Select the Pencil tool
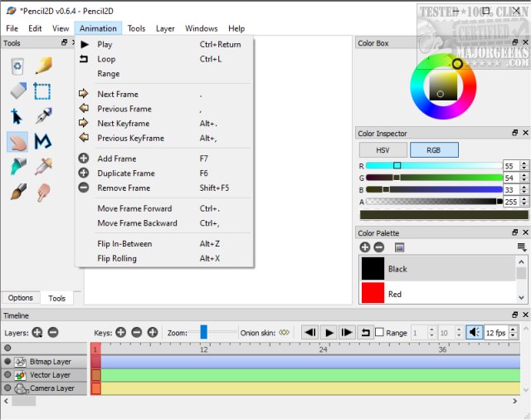Image resolution: width=531 pixels, height=420 pixels. point(43,66)
